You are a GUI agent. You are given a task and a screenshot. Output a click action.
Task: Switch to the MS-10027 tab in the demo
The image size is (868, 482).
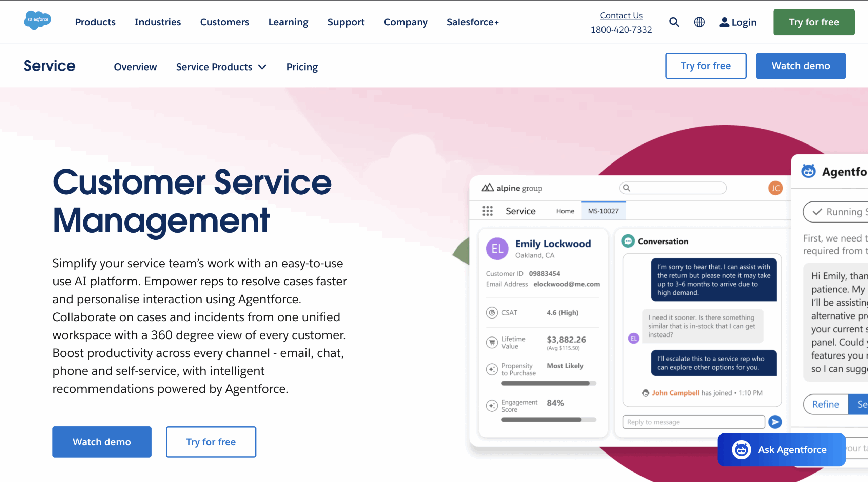(x=604, y=211)
